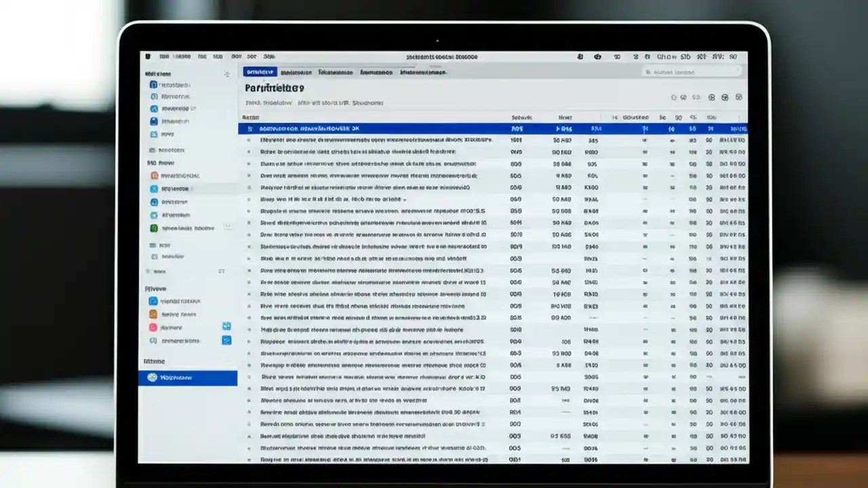Toggle the checkbox on the highlighted blue row
The image size is (868, 488).
coord(251,127)
